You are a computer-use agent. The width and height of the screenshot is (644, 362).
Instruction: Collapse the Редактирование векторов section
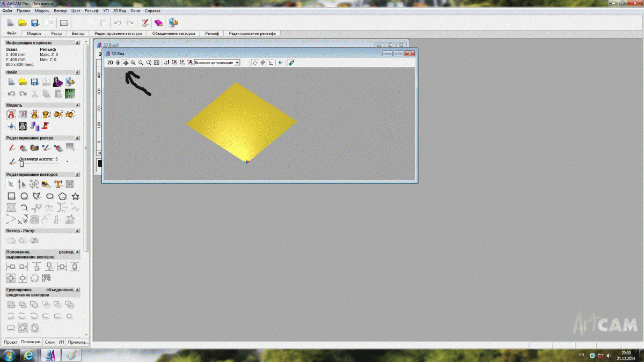click(78, 174)
